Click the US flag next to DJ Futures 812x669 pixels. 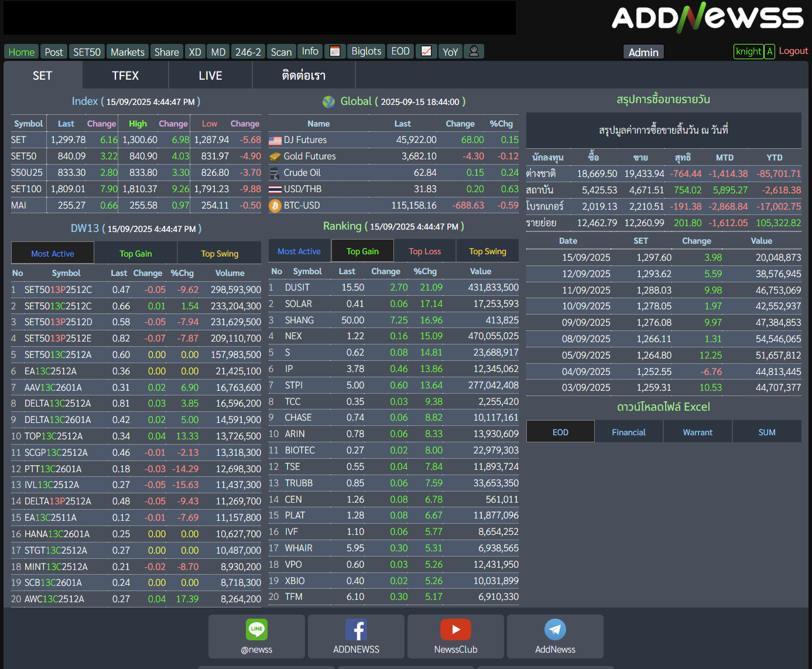(275, 141)
